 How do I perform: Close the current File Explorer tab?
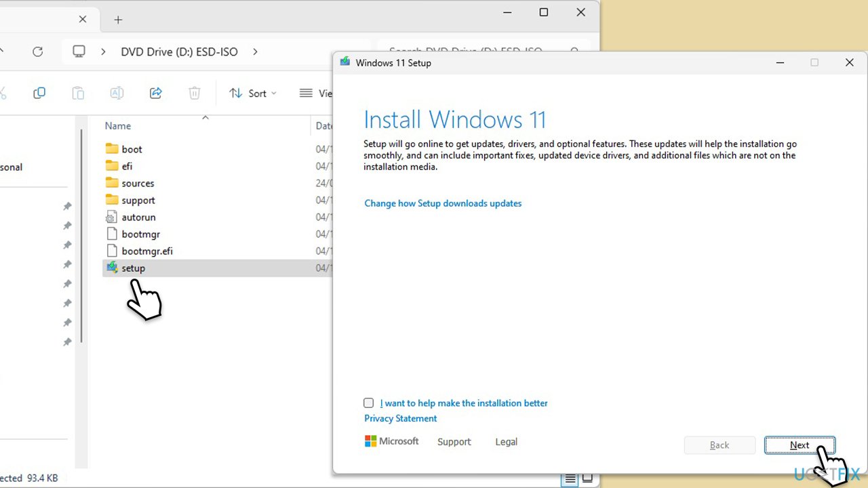pos(83,19)
